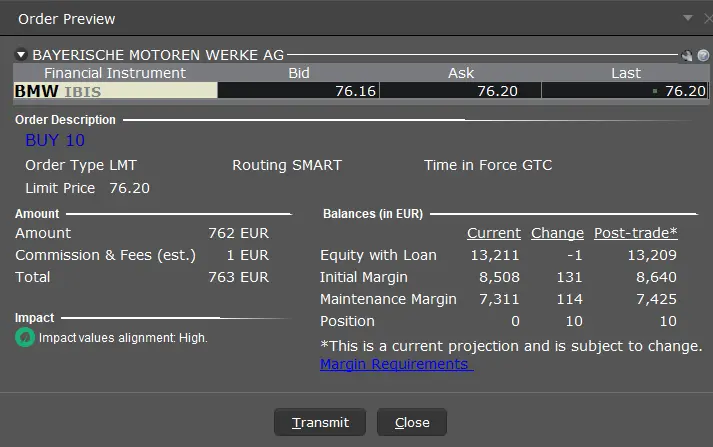The image size is (713, 447).
Task: Click Commission & Fees 1 EUR value
Action: tap(248, 255)
